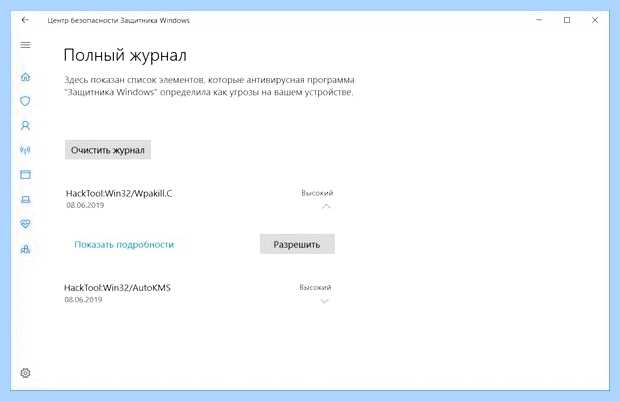Viewport: 620px width, 401px height.
Task: Minimize the Windows Defender window
Action: point(539,20)
